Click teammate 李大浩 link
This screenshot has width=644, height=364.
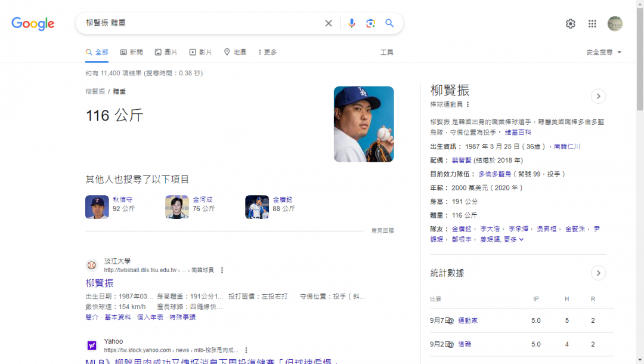pyautogui.click(x=490, y=229)
